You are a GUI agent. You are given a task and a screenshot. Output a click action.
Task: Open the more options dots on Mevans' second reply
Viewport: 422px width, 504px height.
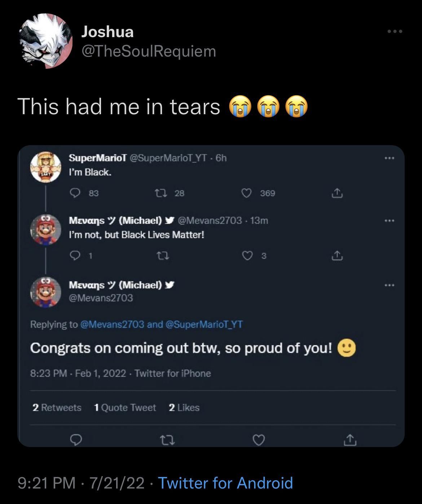click(x=390, y=286)
